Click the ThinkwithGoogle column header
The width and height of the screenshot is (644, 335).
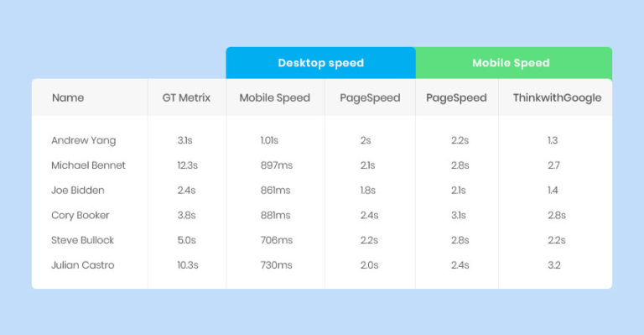[557, 98]
